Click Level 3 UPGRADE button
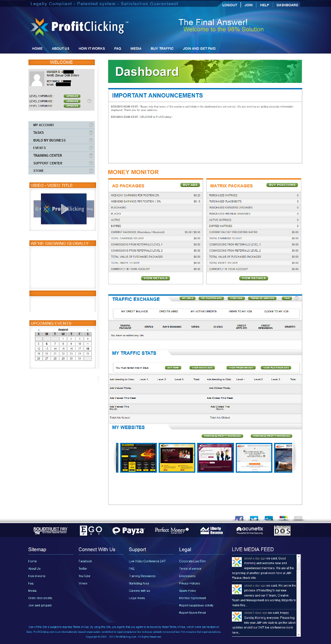Viewport: 331px width, 644px height. click(x=72, y=106)
